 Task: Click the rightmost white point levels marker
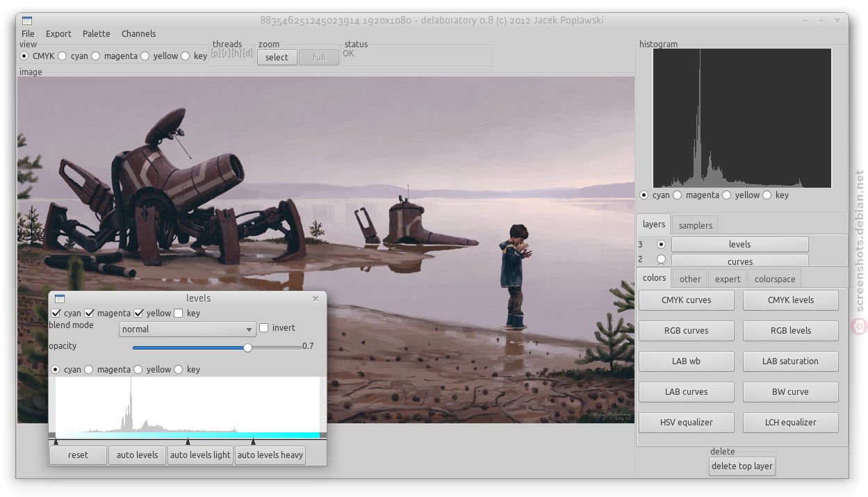[253, 441]
